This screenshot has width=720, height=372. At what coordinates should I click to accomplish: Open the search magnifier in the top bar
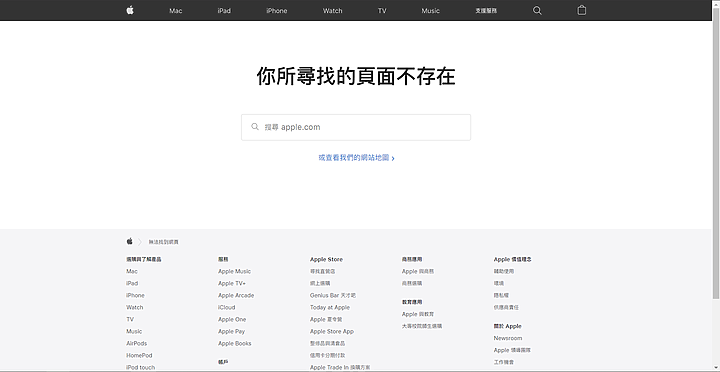(537, 11)
